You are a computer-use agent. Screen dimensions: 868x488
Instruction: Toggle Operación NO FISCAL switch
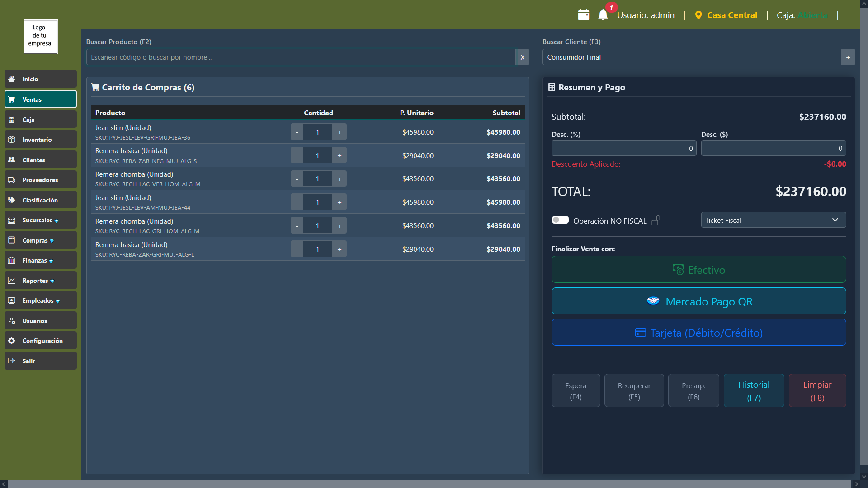point(560,220)
